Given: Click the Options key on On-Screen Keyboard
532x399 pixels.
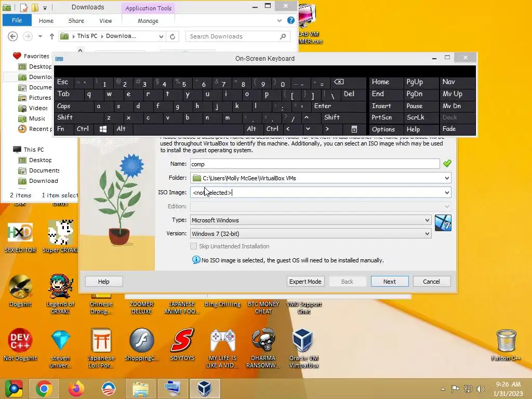Looking at the screenshot, I should 386,129.
